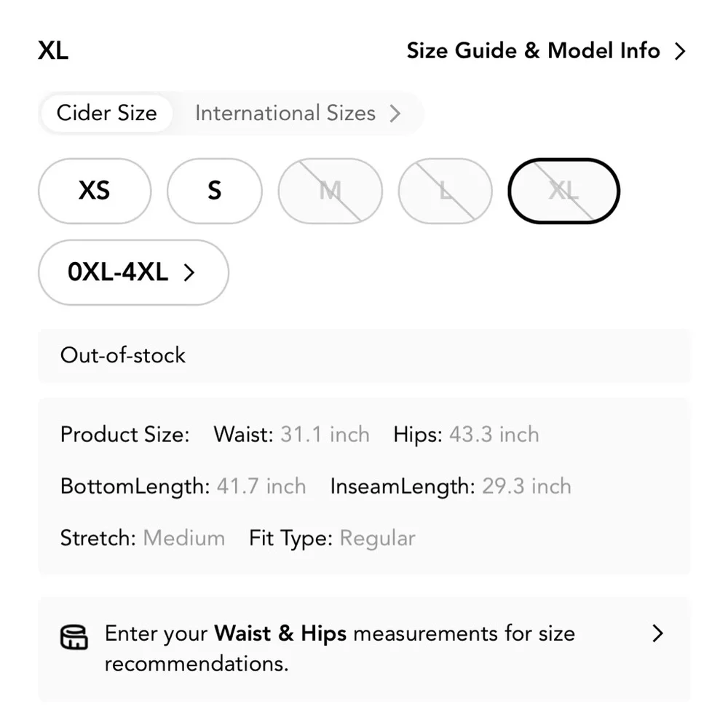
Task: Click chevron next to Size Guide
Action: click(680, 52)
